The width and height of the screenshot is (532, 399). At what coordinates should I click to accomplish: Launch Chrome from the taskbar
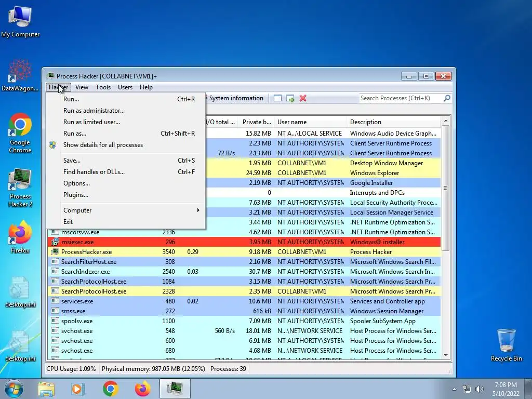pyautogui.click(x=111, y=389)
